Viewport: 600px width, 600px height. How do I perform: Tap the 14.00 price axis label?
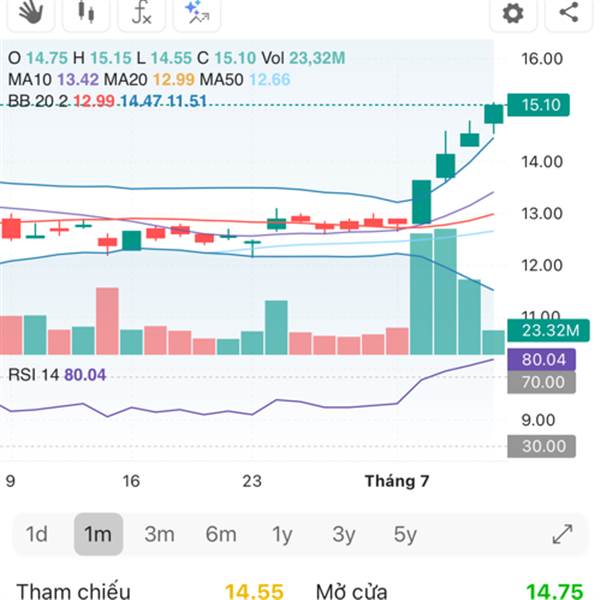tap(542, 161)
